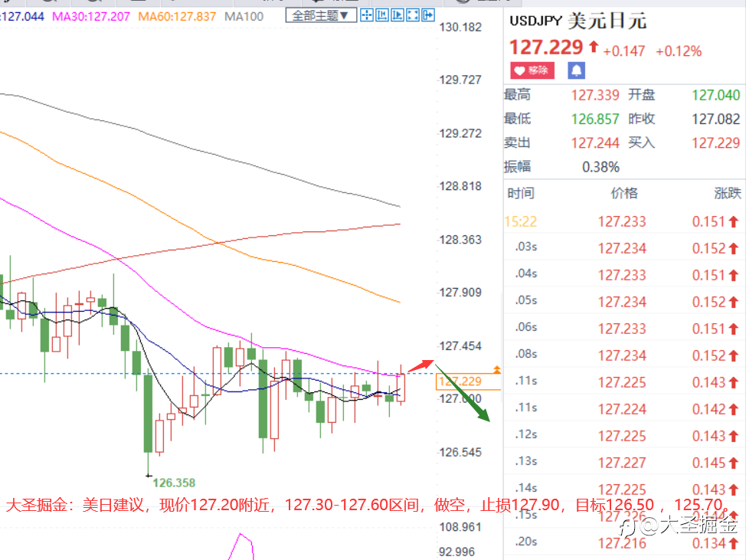Click the MA100 indicator label
The image size is (746, 560).
point(244,17)
